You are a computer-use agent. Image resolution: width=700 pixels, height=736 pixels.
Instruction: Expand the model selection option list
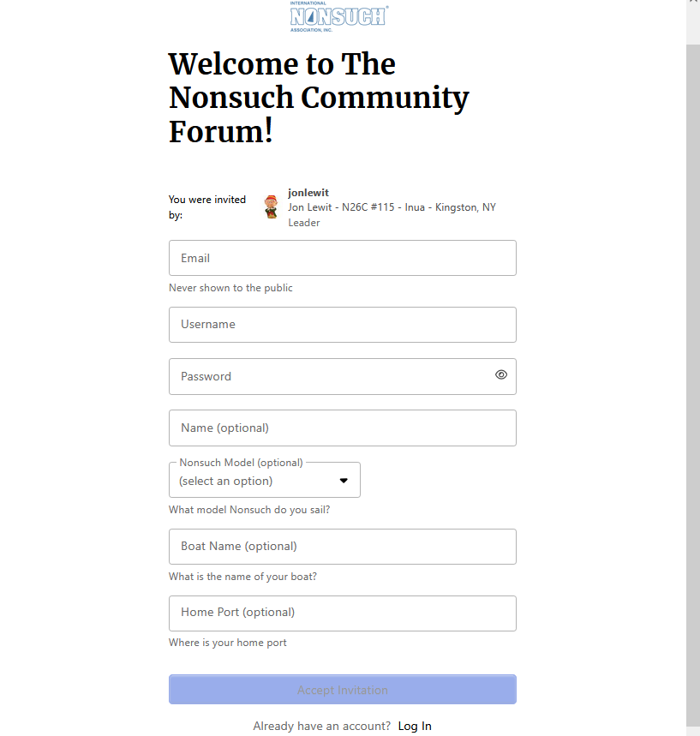pos(264,479)
